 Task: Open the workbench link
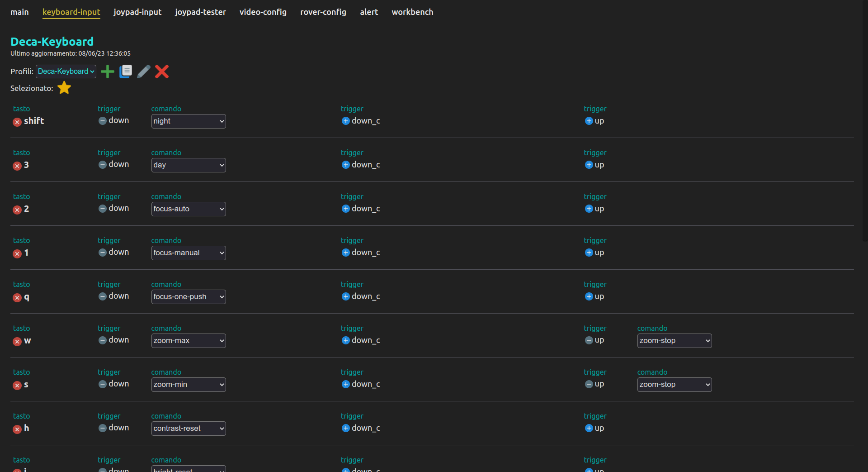tap(412, 12)
